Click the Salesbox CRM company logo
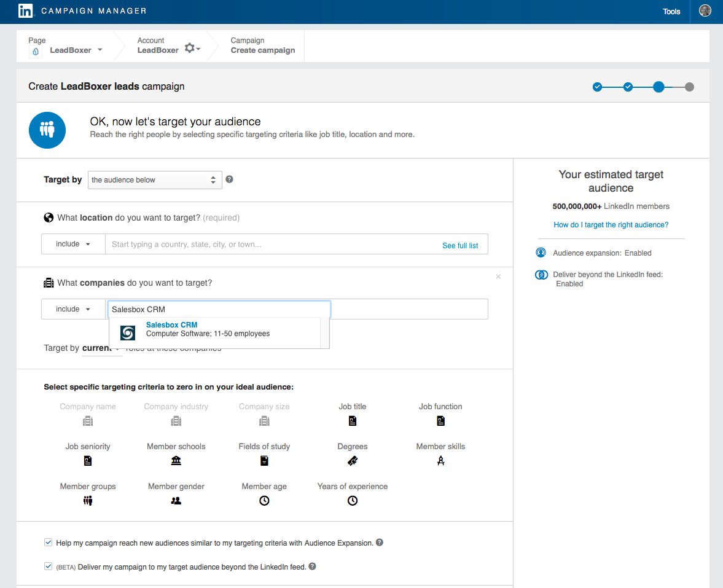The height and width of the screenshot is (588, 723). [x=128, y=332]
